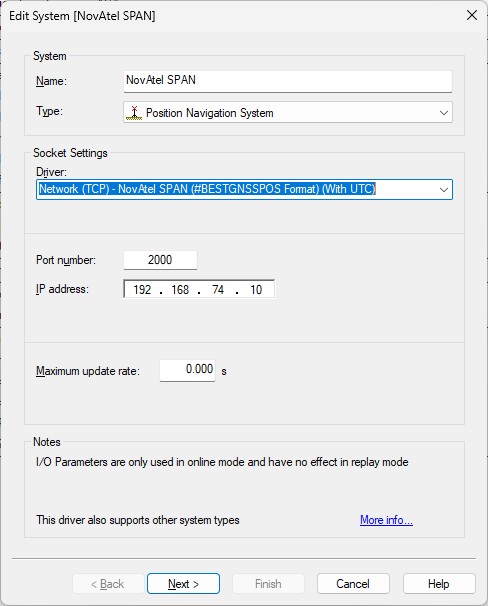
Task: Go to the Next wizard page
Action: (184, 584)
